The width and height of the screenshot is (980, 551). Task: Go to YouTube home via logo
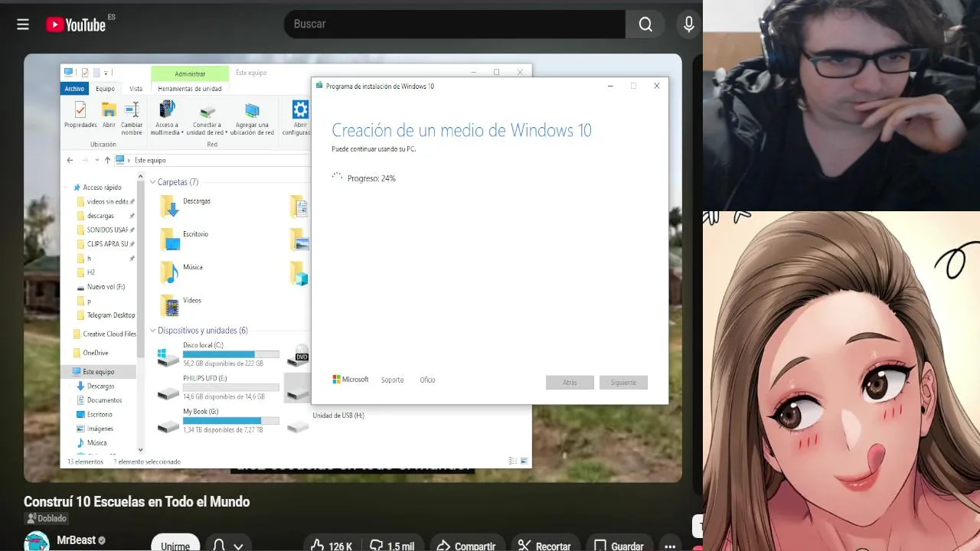(x=76, y=24)
